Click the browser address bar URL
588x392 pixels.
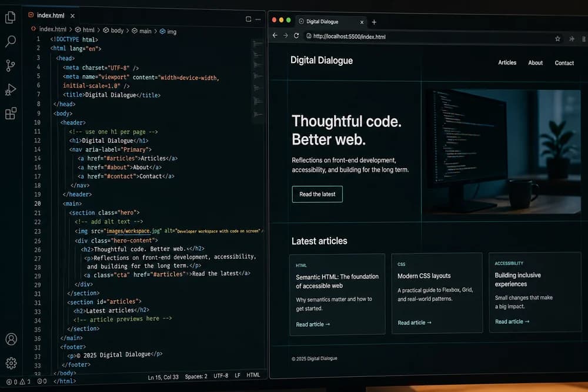349,36
